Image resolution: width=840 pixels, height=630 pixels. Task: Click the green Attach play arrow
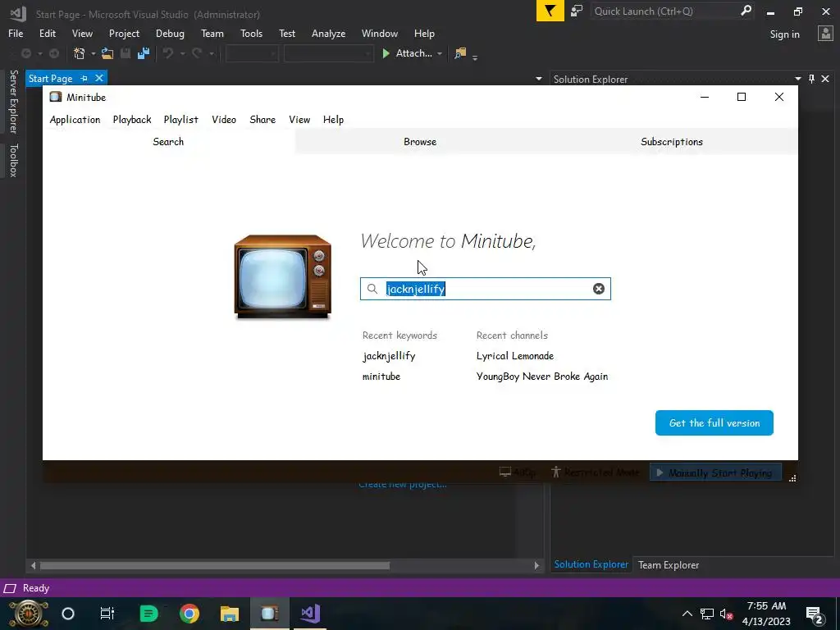tap(386, 53)
